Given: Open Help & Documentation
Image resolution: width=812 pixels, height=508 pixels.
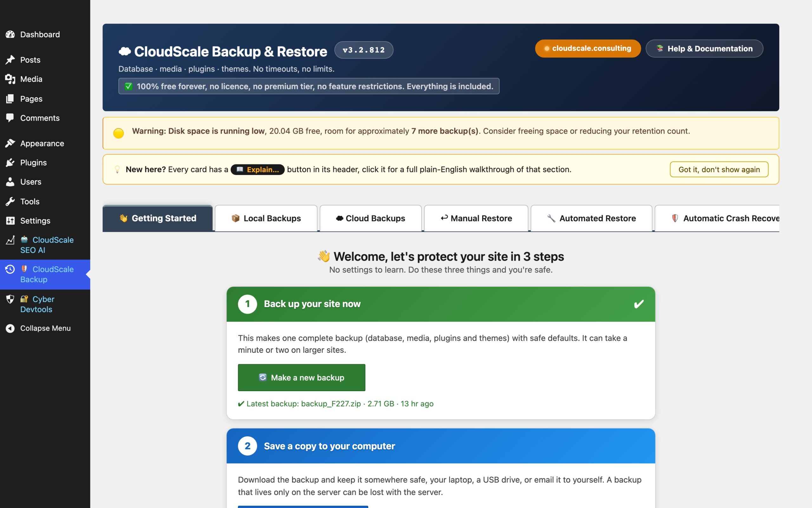Looking at the screenshot, I should click(x=704, y=49).
